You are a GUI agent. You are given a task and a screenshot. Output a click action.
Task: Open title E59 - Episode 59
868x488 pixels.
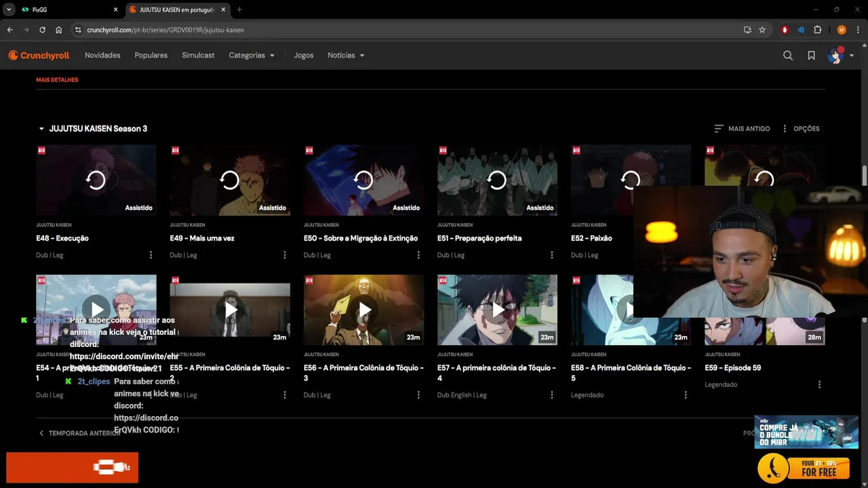tap(733, 368)
